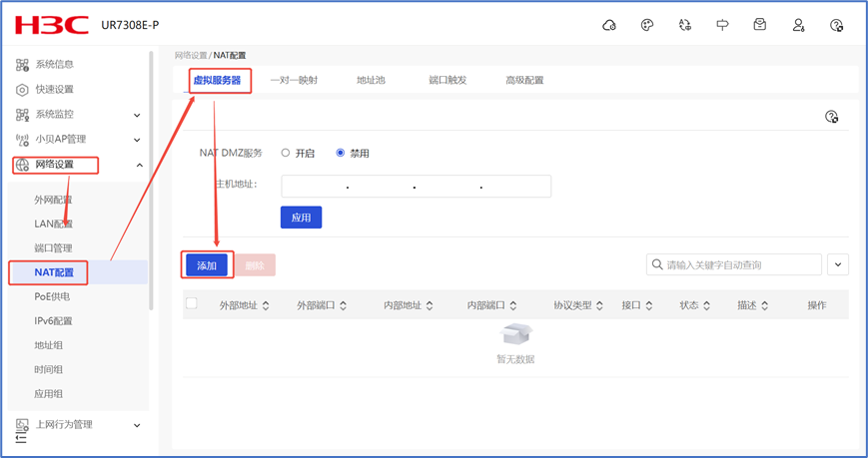This screenshot has height=458, width=868.
Task: Switch to the 端口触发 tab
Action: tap(447, 80)
